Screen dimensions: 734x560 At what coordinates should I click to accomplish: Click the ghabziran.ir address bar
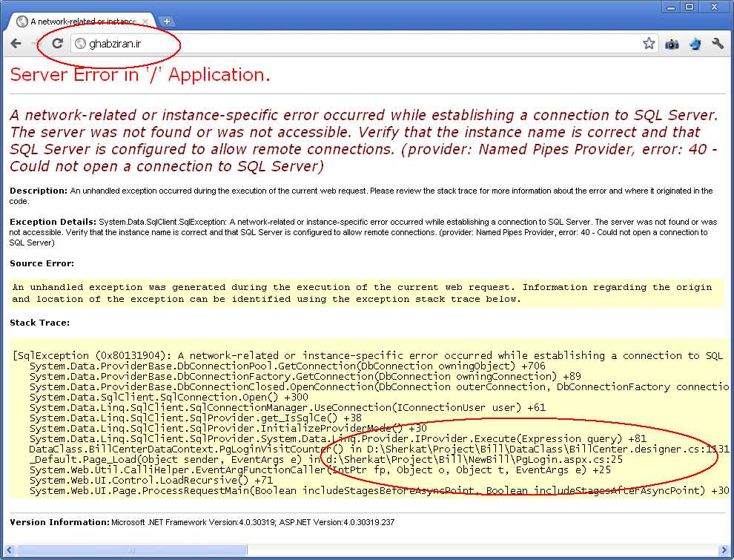365,44
